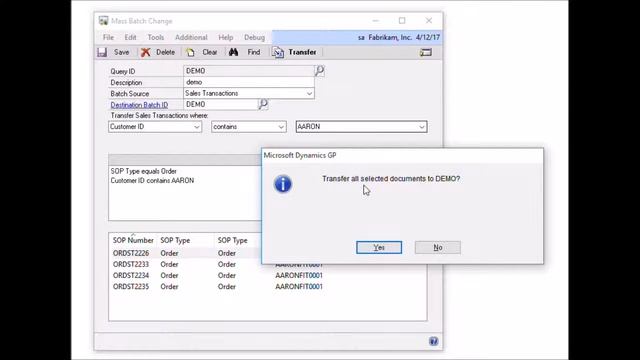Image resolution: width=640 pixels, height=360 pixels.
Task: Click the window layout icon in toolbar
Action: pos(426,52)
